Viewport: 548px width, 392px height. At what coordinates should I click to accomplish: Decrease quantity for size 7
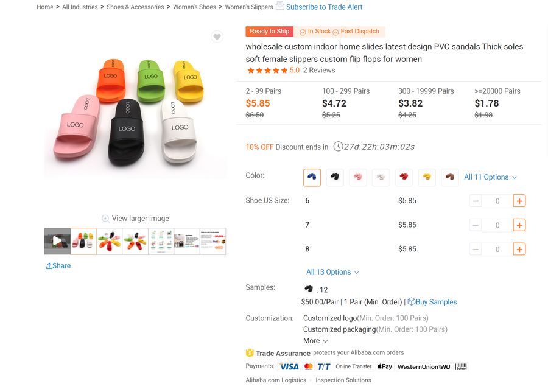[x=476, y=225]
